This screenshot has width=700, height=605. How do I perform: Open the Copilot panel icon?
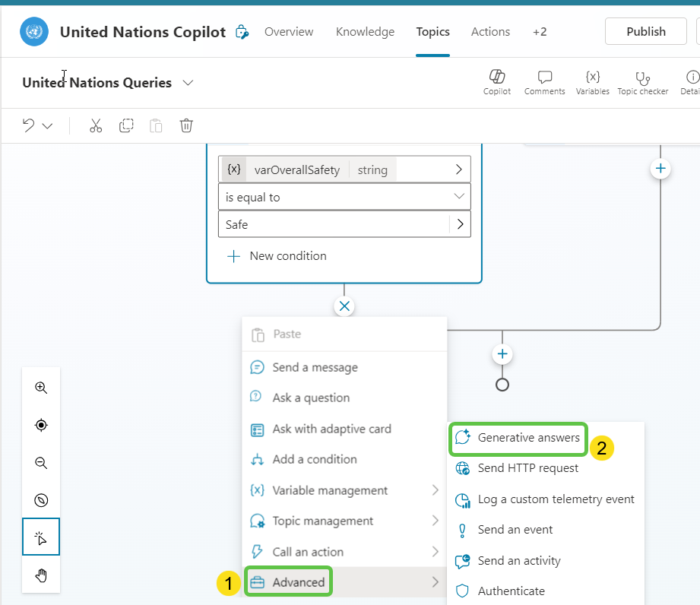pyautogui.click(x=497, y=78)
